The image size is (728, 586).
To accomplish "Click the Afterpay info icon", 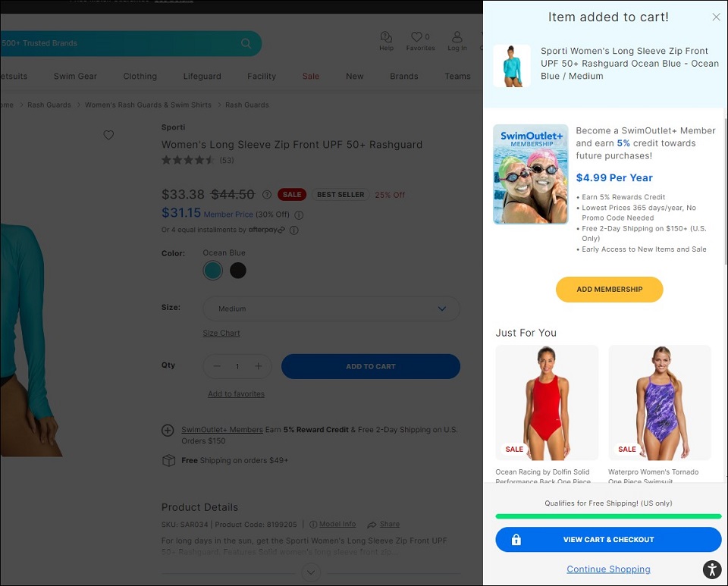I will tap(294, 230).
